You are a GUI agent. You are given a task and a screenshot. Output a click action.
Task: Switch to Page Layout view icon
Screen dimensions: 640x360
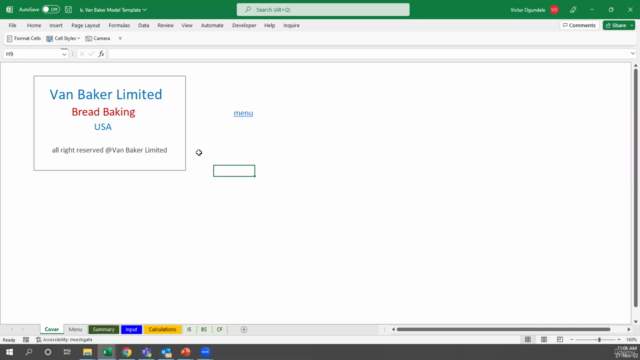[544, 340]
